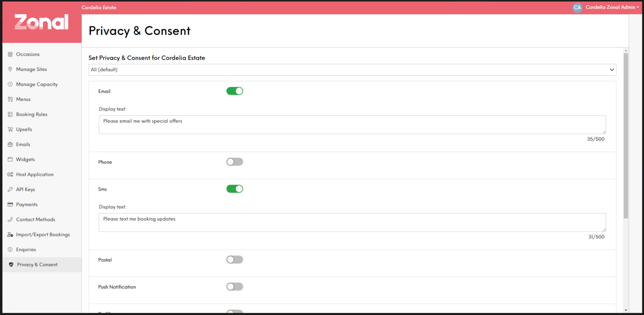Click the Contact Methods phone icon
Image resolution: width=644 pixels, height=315 pixels.
(x=10, y=219)
